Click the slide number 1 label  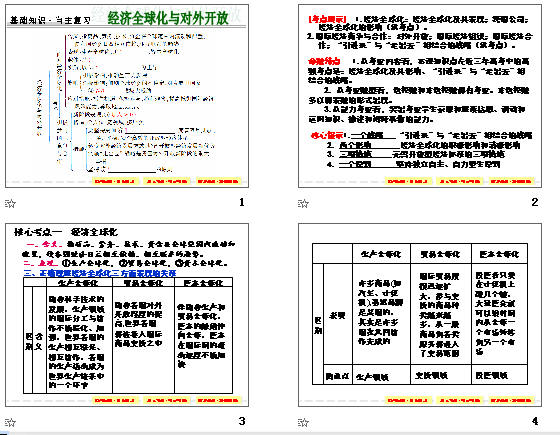coord(242,202)
